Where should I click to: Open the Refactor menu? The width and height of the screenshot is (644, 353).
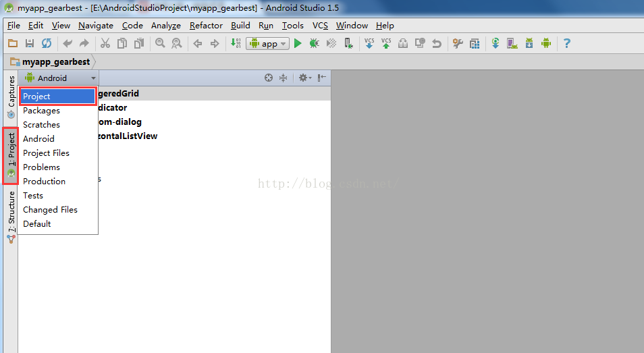206,26
